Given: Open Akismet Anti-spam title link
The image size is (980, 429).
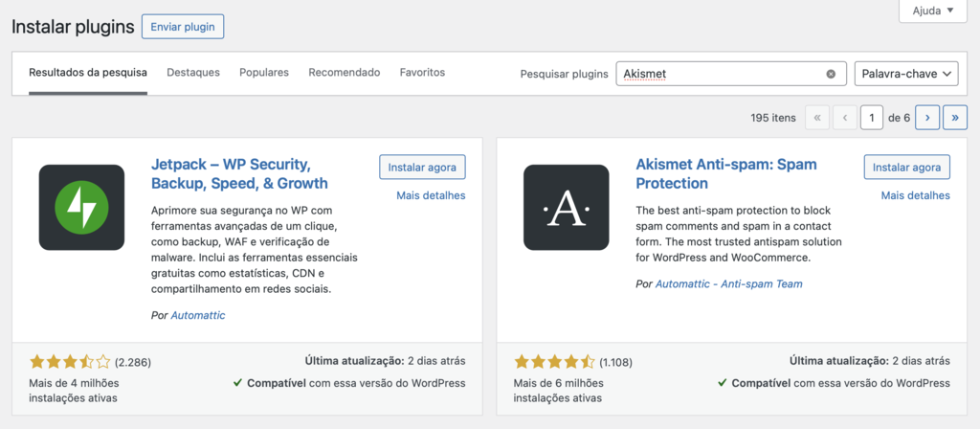Looking at the screenshot, I should pos(726,174).
